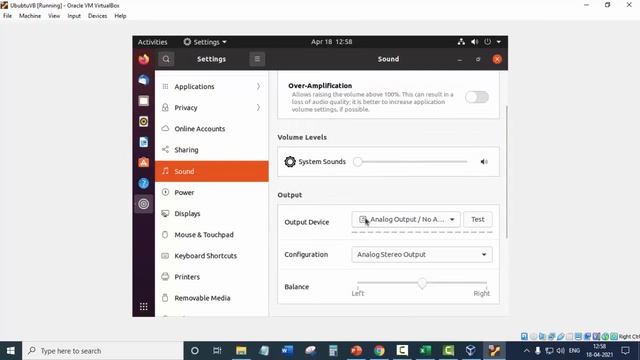Open Task View on the taskbar
640x360 pixels.
coord(217,351)
